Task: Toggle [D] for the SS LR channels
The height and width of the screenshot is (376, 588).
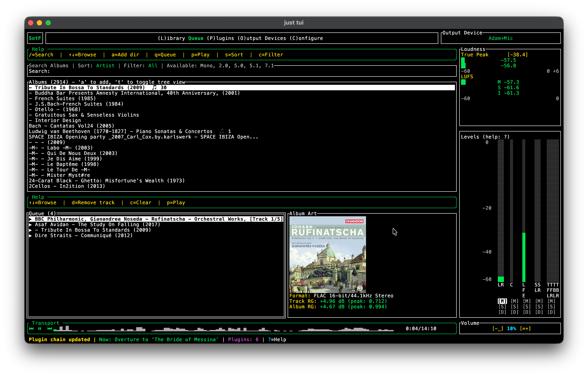Action: [x=539, y=312]
